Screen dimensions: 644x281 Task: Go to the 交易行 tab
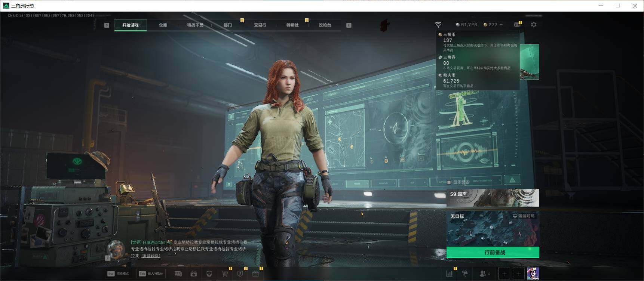coord(260,25)
